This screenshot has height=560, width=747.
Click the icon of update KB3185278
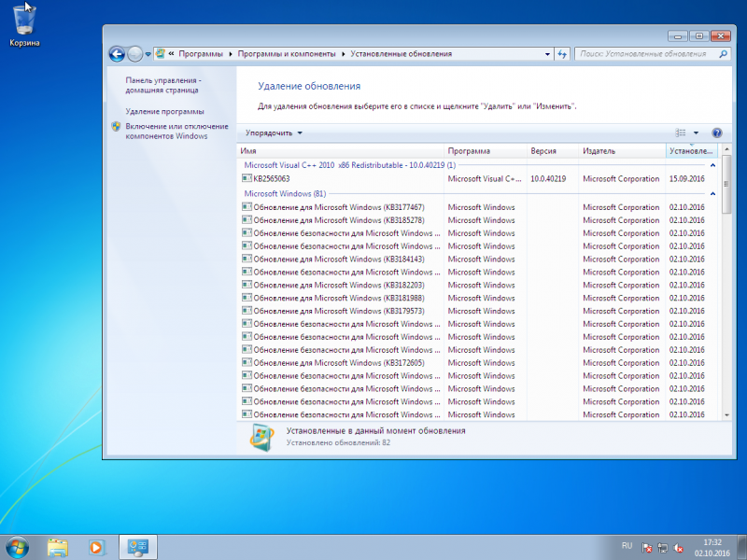click(x=247, y=219)
